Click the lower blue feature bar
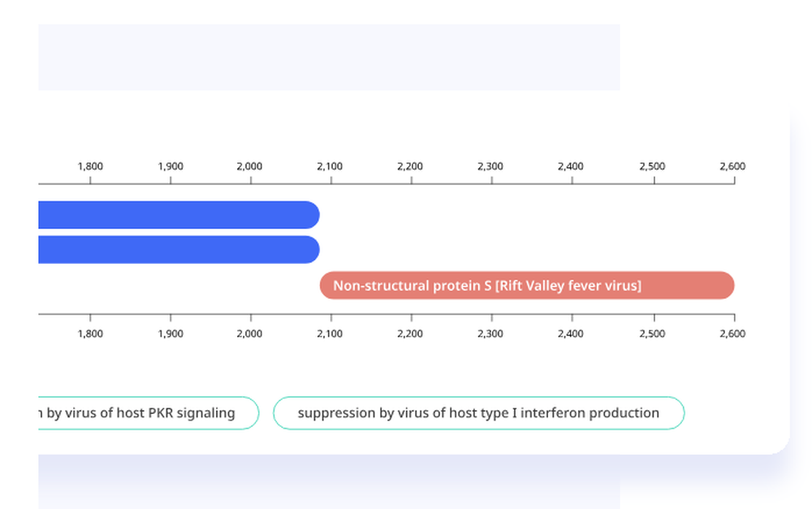 tap(179, 249)
